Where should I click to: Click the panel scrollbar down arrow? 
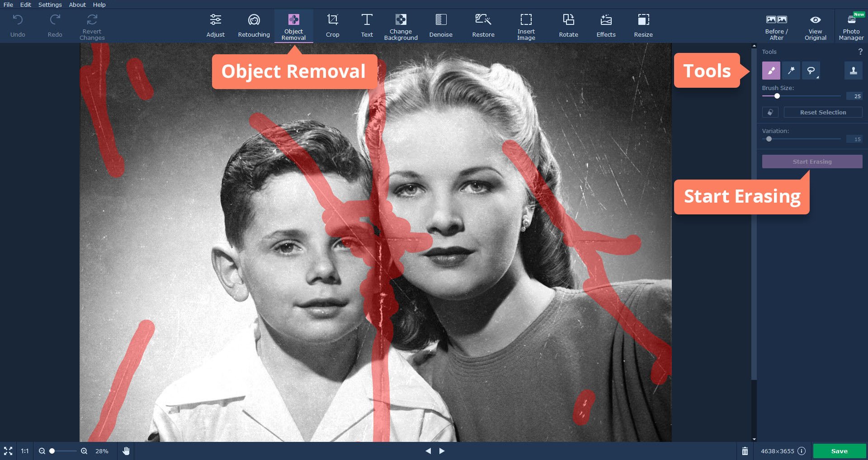[x=754, y=439]
